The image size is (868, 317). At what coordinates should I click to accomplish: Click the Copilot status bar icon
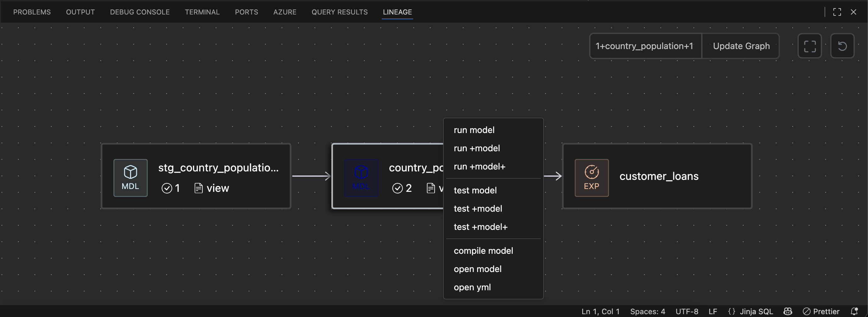[x=788, y=312]
